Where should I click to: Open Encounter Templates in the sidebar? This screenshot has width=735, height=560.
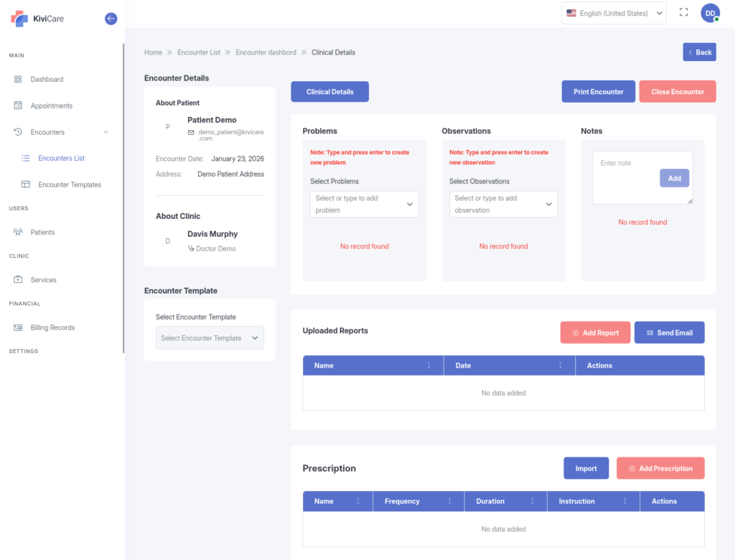tap(70, 185)
